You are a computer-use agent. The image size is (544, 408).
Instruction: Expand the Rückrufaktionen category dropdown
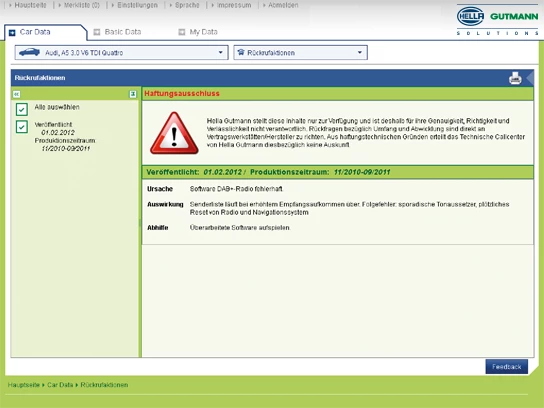[x=300, y=52]
